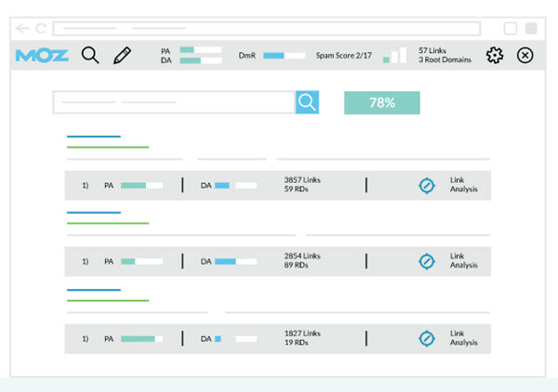Select the pencil highlight tool

click(x=122, y=56)
